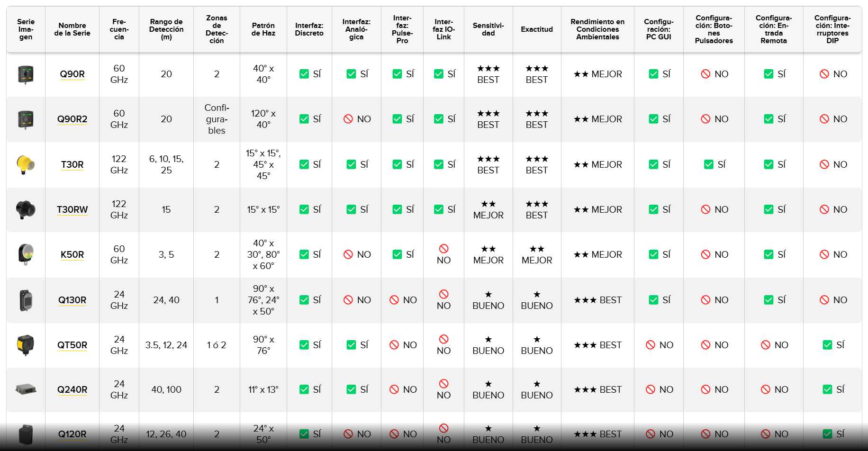Click the yellow T30R sensor image
This screenshot has height=451, width=868.
[26, 165]
